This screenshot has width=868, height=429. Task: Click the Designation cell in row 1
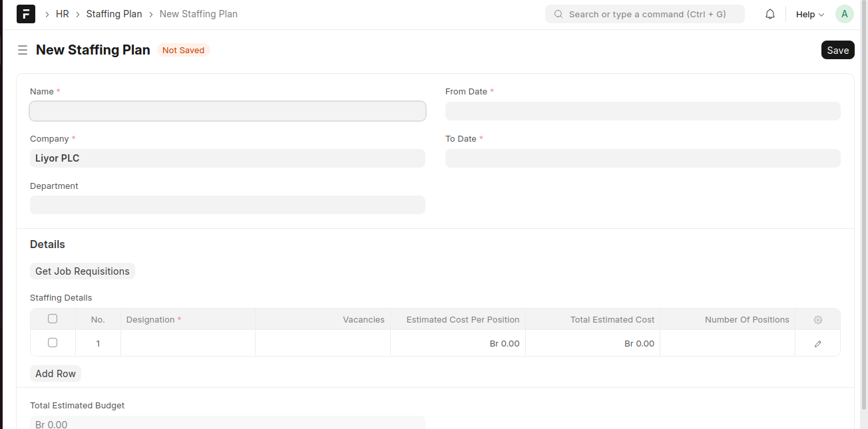[x=188, y=343]
